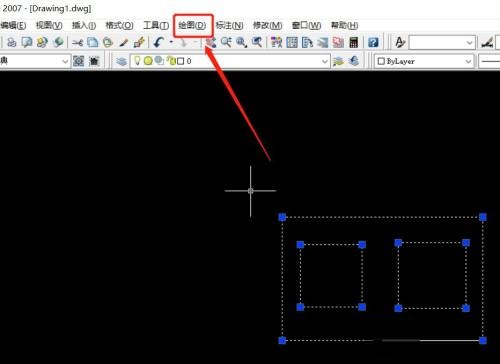Click the Cut scissors icon
The width and height of the screenshot is (500, 364).
77,43
